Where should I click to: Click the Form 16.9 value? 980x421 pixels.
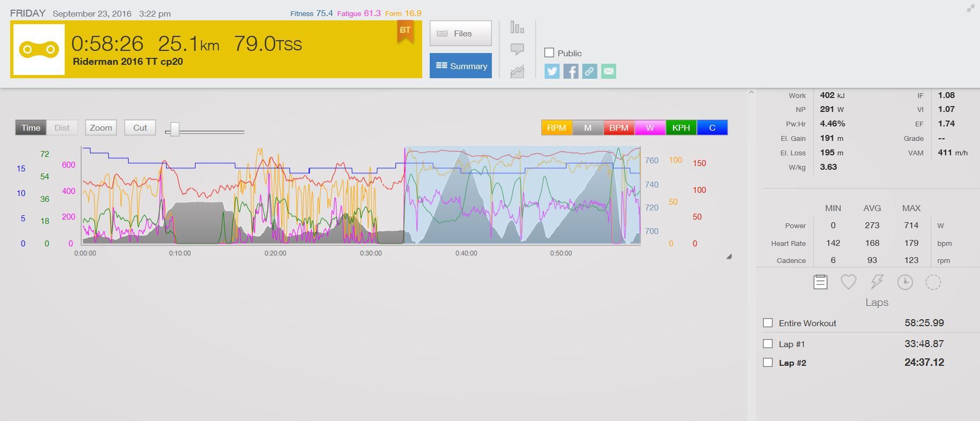(x=413, y=13)
